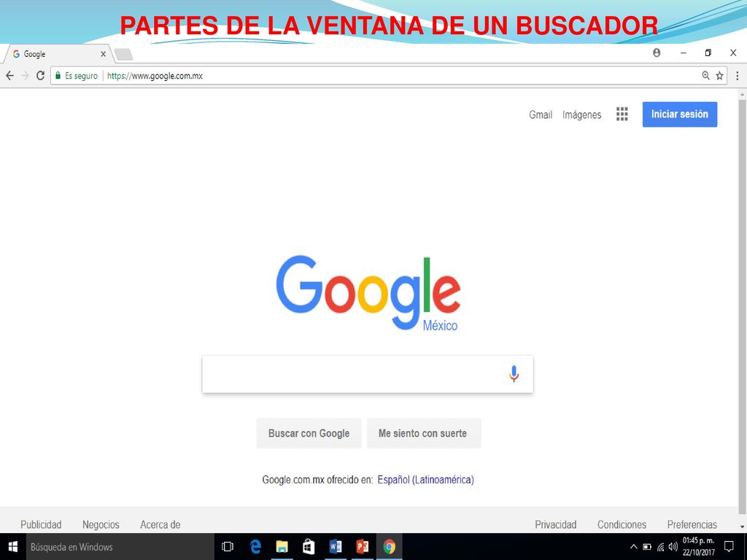Click the Google search box
The image size is (747, 560).
[x=368, y=374]
